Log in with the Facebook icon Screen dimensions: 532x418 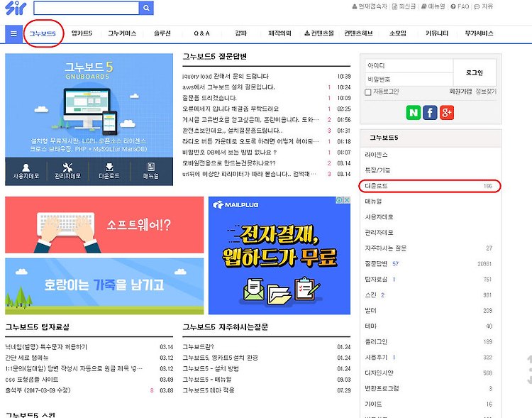(x=430, y=113)
